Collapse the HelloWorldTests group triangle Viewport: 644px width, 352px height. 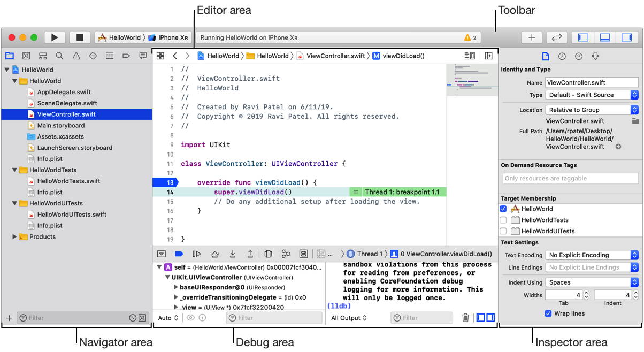point(14,170)
